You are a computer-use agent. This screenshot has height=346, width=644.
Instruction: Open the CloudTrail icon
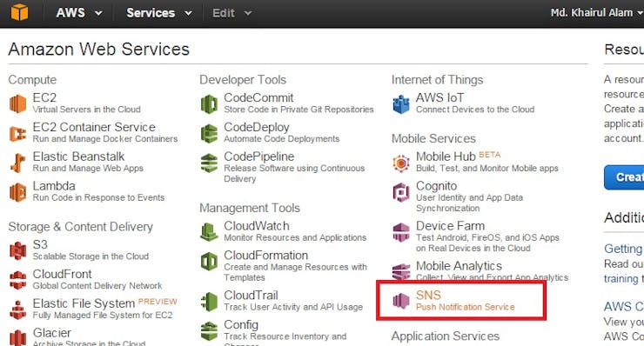[209, 302]
